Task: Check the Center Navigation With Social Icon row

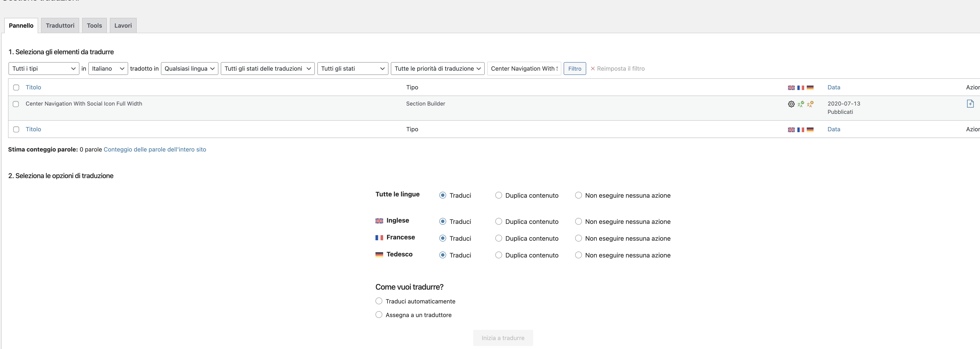Action: tap(16, 104)
